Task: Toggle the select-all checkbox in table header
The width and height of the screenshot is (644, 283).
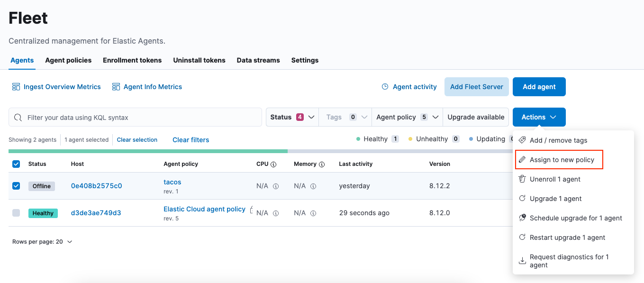Action: click(x=16, y=164)
